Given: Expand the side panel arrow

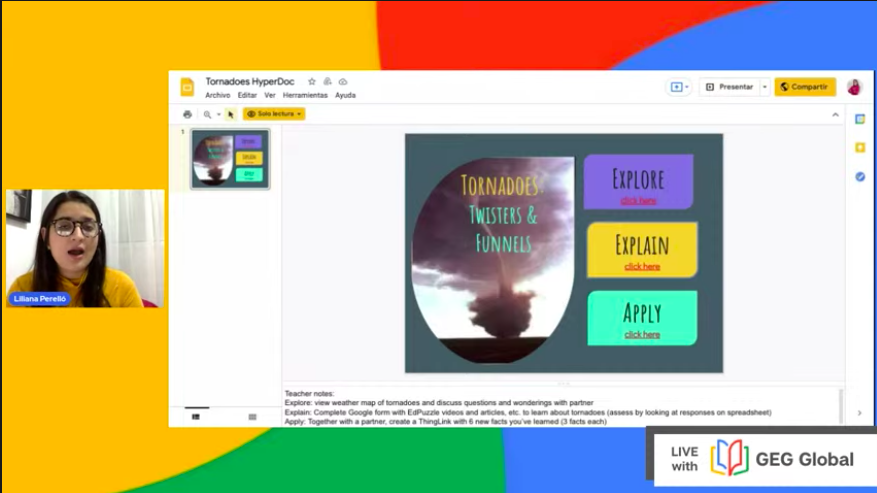Looking at the screenshot, I should (x=860, y=413).
